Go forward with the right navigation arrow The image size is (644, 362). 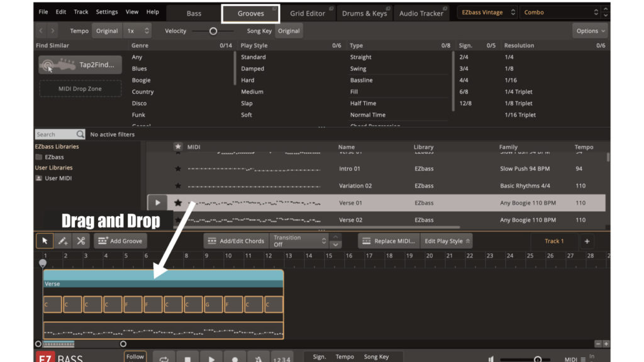[x=53, y=31]
